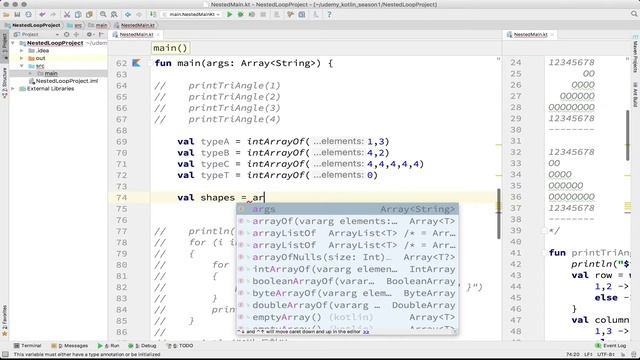
Task: Select the left NestedMain.kt editor tab
Action: tap(136, 35)
